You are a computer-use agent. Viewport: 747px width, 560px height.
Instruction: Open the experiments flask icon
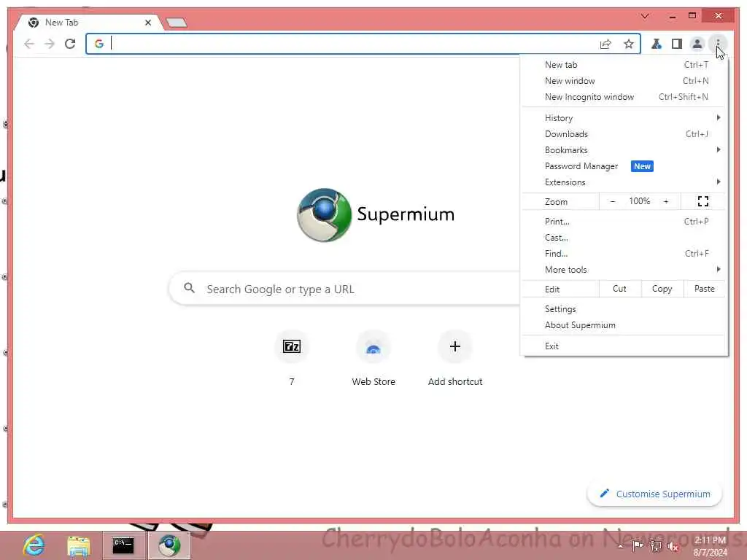(x=657, y=44)
